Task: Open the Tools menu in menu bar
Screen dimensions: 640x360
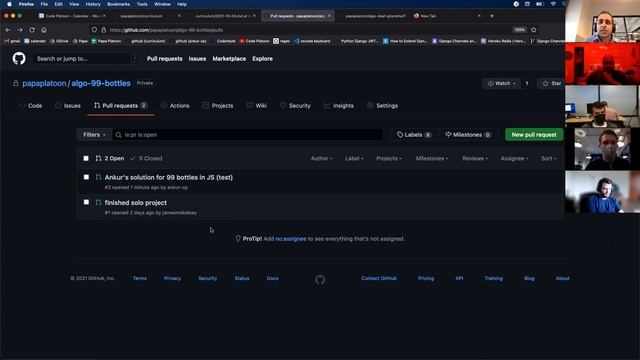Action: pyautogui.click(x=142, y=4)
